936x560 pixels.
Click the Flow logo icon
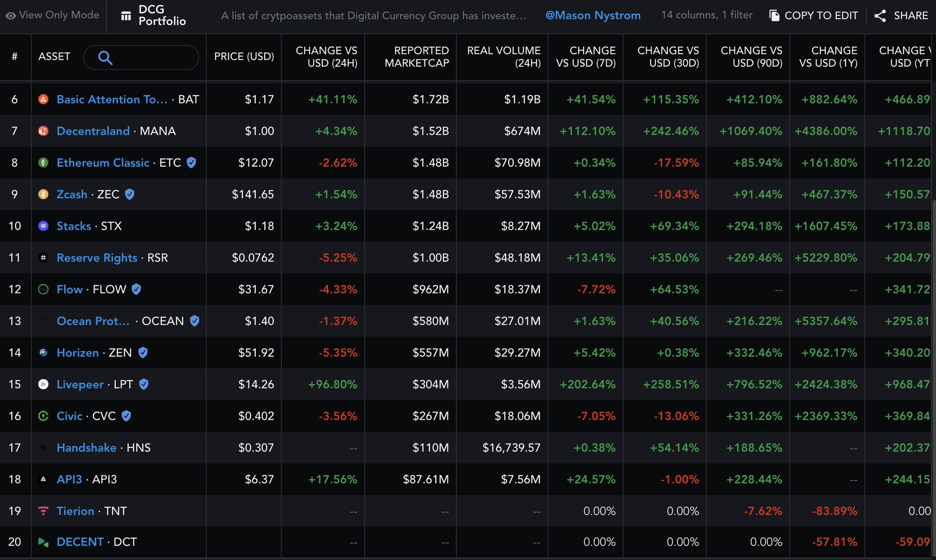43,289
